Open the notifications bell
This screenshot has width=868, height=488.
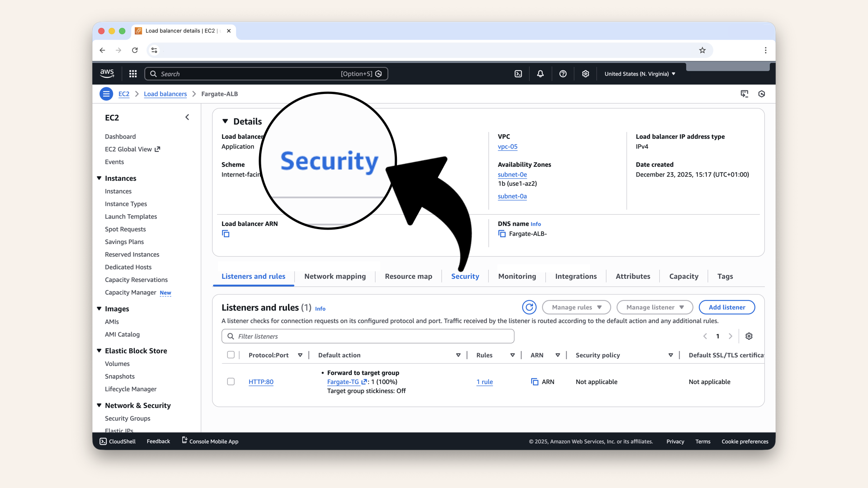[540, 73]
